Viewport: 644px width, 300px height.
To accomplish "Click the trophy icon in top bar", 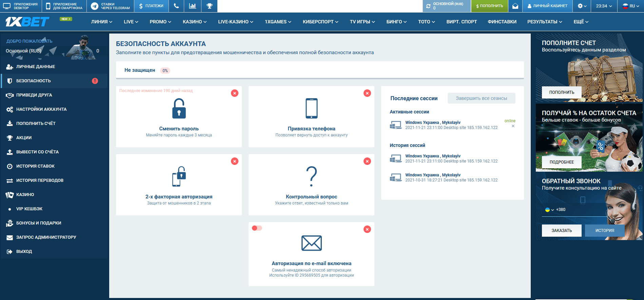I will pyautogui.click(x=210, y=6).
